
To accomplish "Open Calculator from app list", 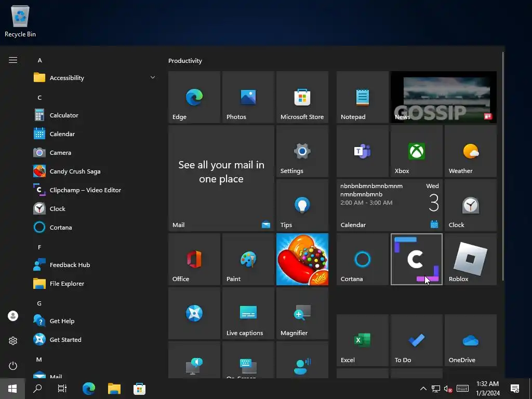I will pos(96,115).
